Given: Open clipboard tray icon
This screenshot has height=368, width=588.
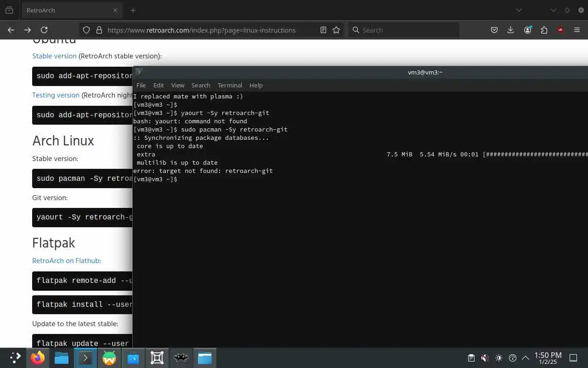Looking at the screenshot, I should pos(471,357).
